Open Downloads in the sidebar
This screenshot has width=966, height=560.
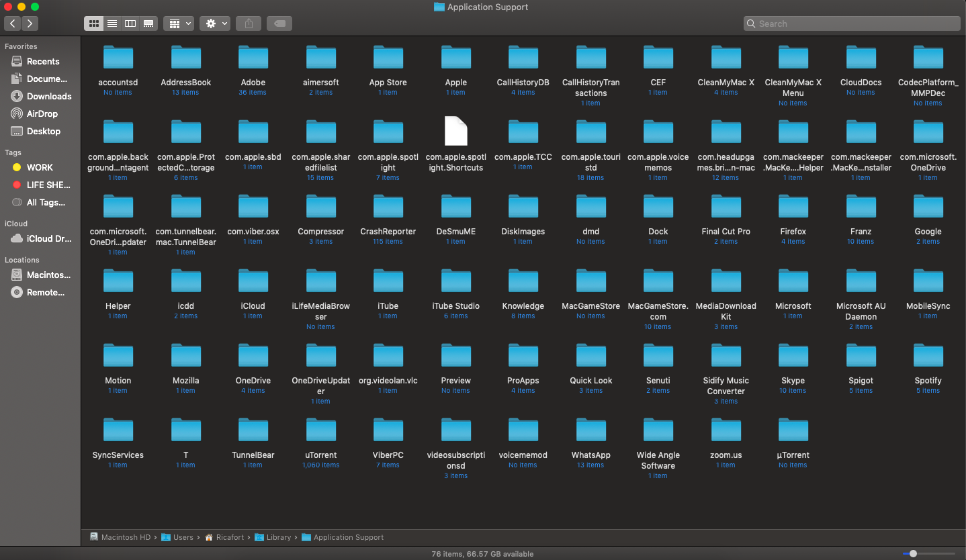tap(40, 96)
